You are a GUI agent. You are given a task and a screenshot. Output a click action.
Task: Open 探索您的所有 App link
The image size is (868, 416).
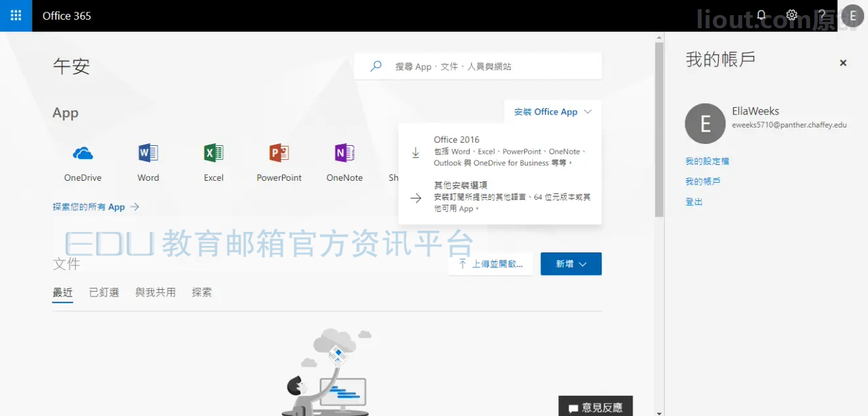pos(96,207)
